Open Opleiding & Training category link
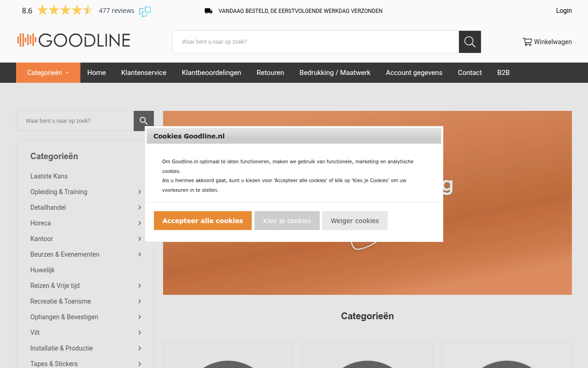This screenshot has width=588, height=368. pyautogui.click(x=59, y=192)
